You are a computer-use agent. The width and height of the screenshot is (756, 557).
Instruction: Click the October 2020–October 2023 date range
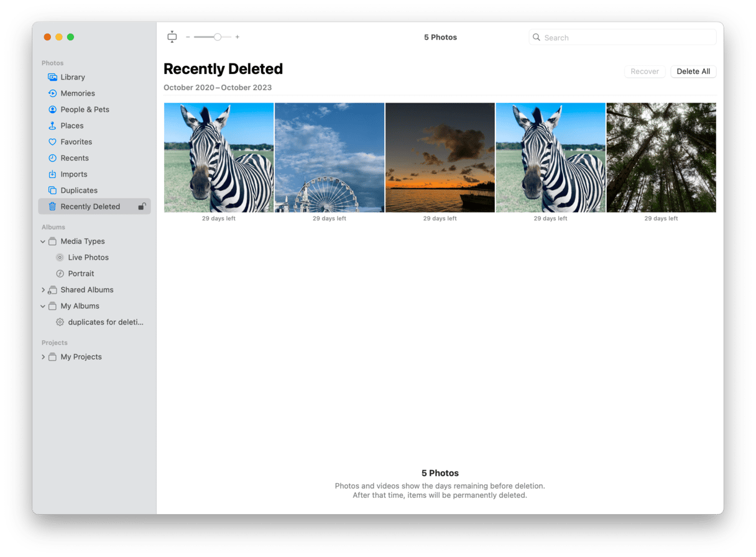218,88
